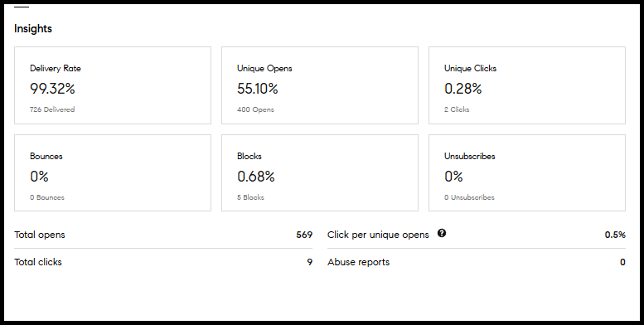The height and width of the screenshot is (325, 644).
Task: Click the 5 Blocks text
Action: 250,197
